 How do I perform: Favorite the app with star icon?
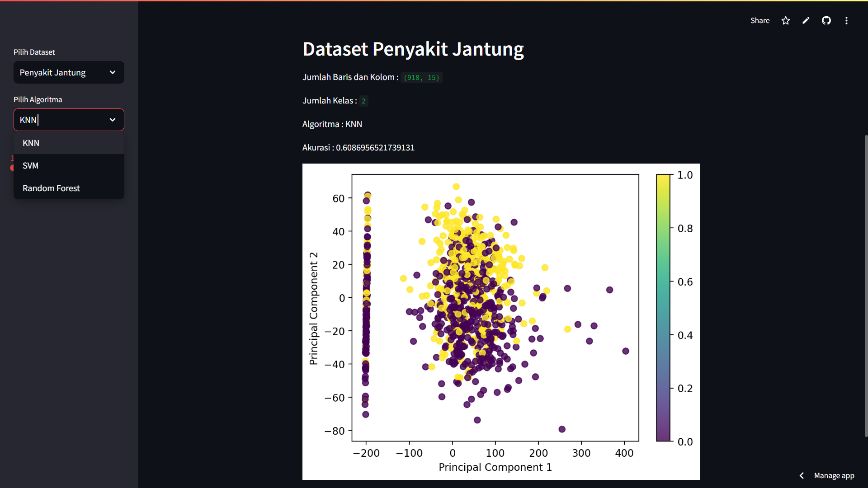pyautogui.click(x=786, y=20)
